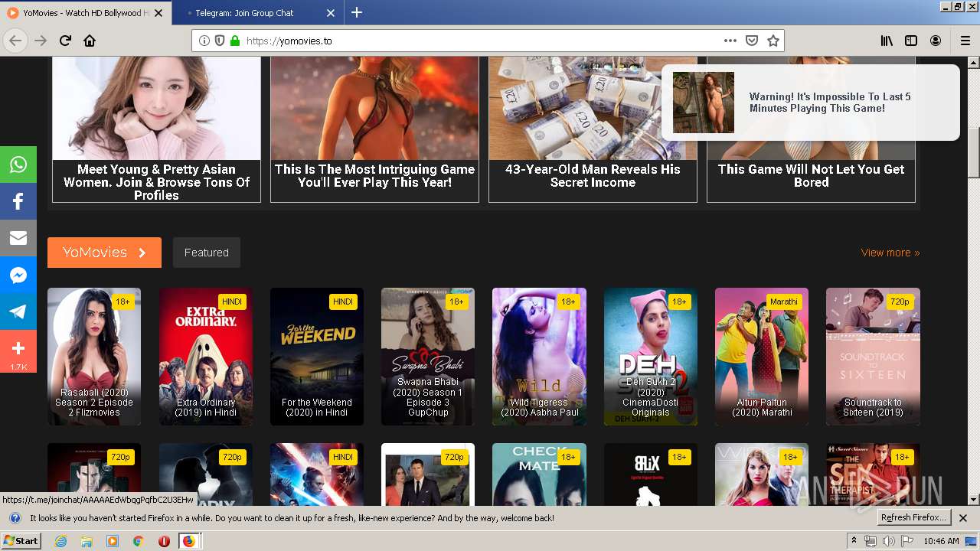Share page via Telegram
The width and height of the screenshot is (980, 551).
[x=18, y=311]
